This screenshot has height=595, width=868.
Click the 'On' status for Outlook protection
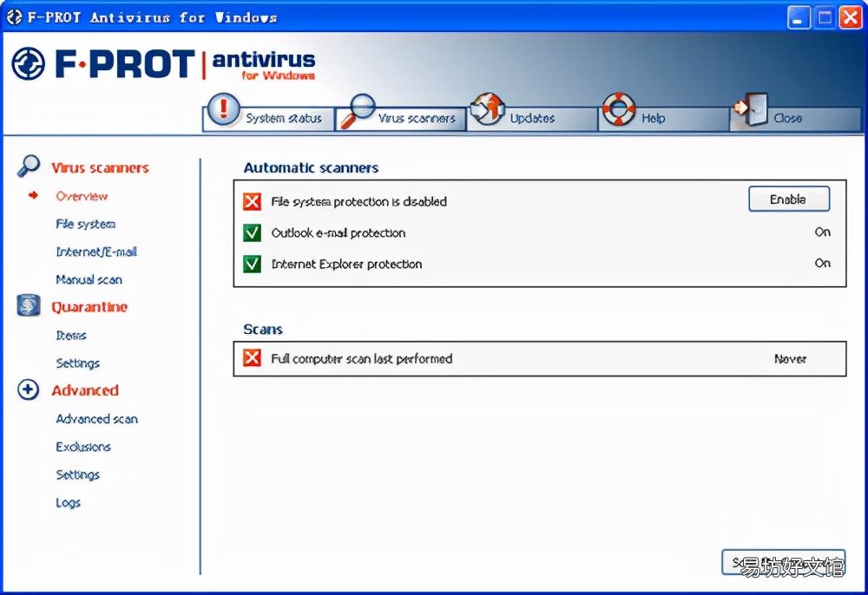tap(822, 232)
